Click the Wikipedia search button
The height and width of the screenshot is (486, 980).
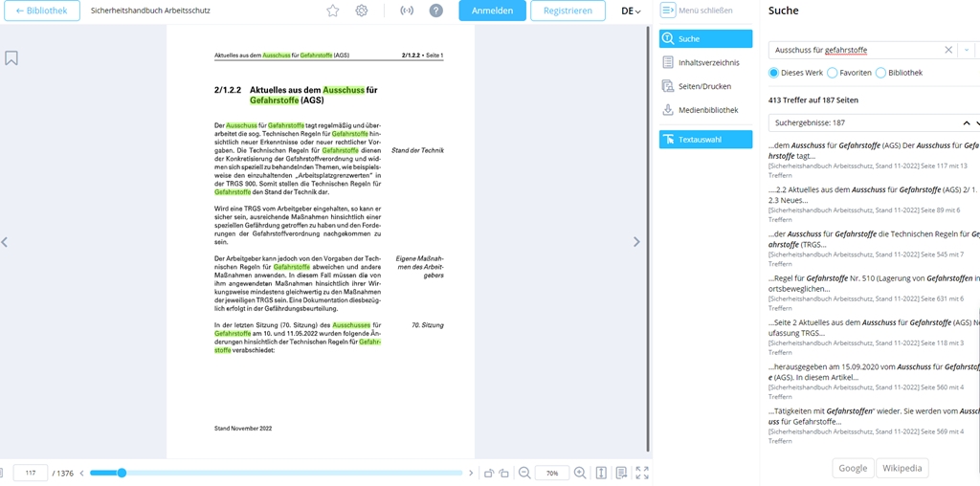click(902, 468)
